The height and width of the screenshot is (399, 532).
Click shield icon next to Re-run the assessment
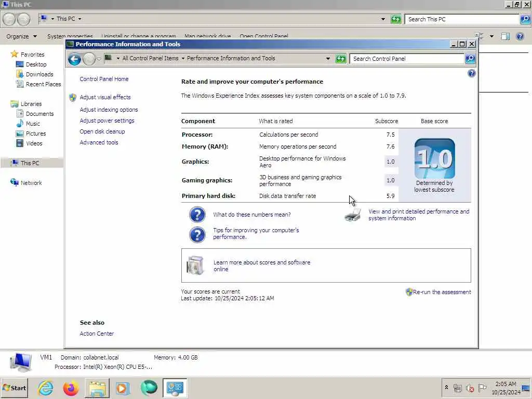(409, 292)
